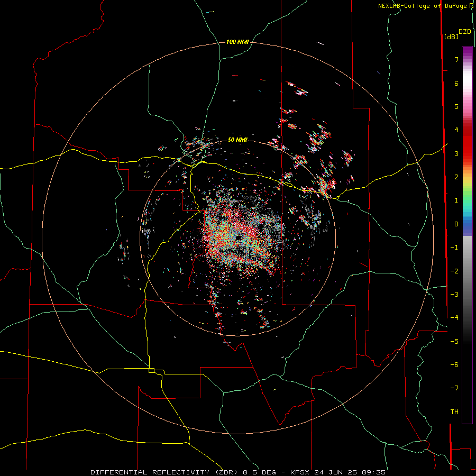The image size is (476, 476).
Task: Click the 0 value on the scale
Action: [456, 224]
